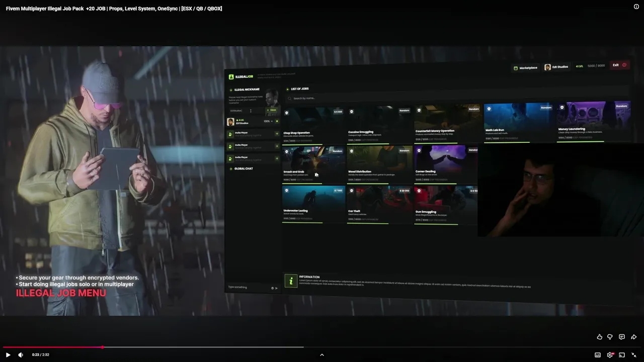The image size is (644, 362).
Task: Select the Smash and Grab job card
Action: 313,164
